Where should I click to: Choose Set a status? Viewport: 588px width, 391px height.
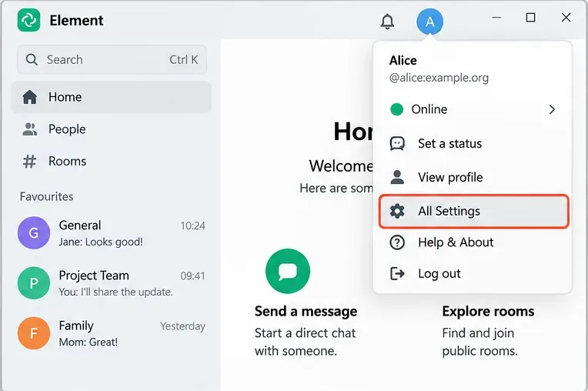pos(473,144)
